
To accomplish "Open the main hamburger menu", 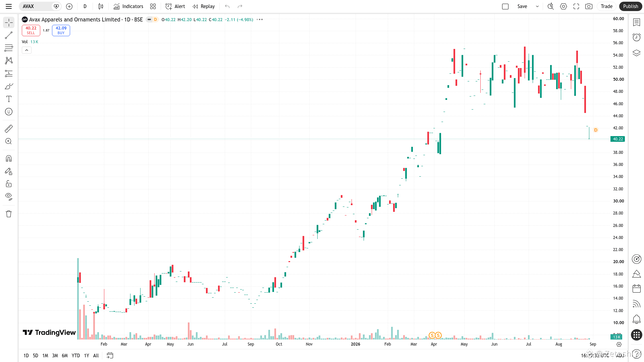I will coord(9,6).
